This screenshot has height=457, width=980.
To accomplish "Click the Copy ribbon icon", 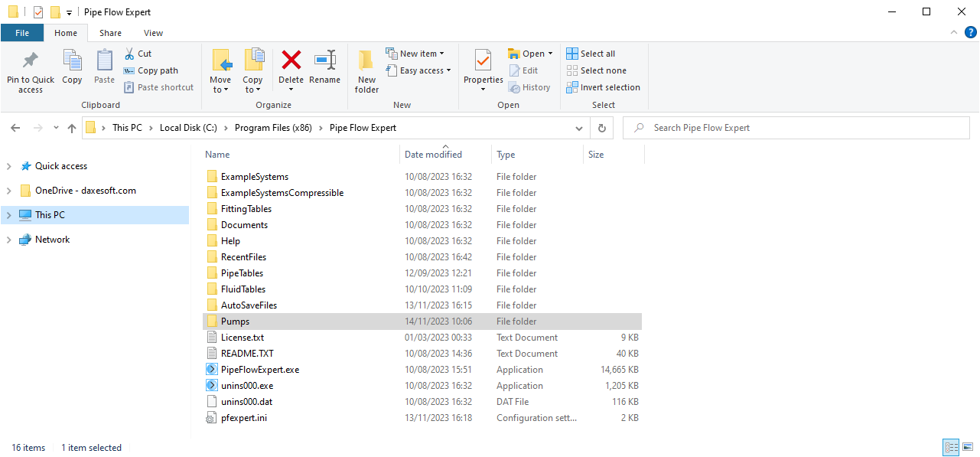I will click(x=72, y=67).
